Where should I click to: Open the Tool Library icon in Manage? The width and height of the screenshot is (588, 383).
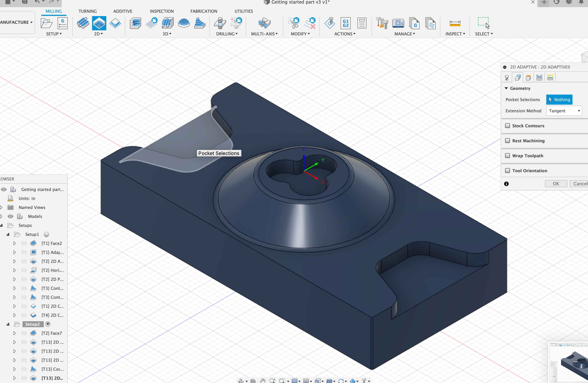(382, 23)
